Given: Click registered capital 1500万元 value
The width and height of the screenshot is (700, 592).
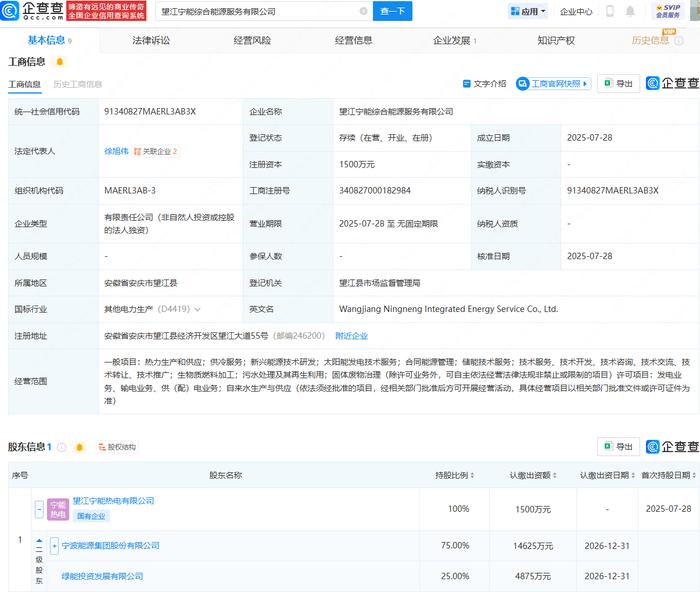Looking at the screenshot, I should tap(357, 164).
